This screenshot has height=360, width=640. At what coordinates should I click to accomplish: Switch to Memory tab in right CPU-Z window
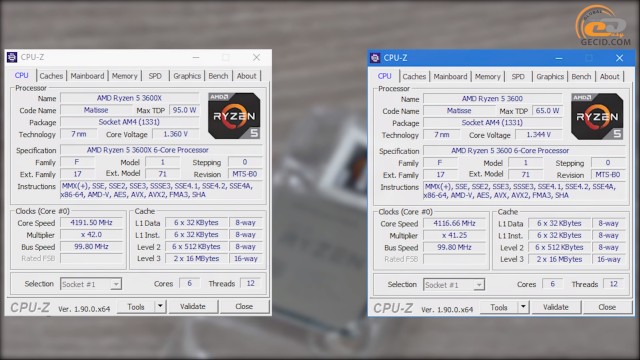click(487, 77)
